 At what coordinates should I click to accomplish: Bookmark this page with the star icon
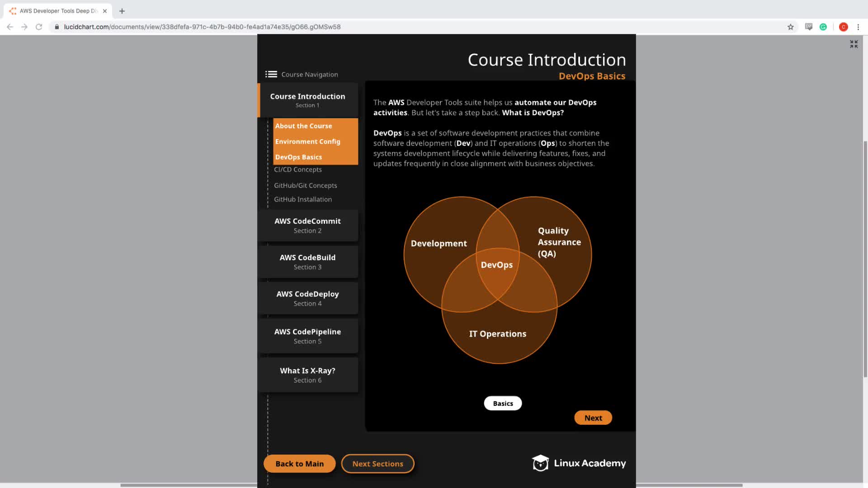[x=790, y=27]
